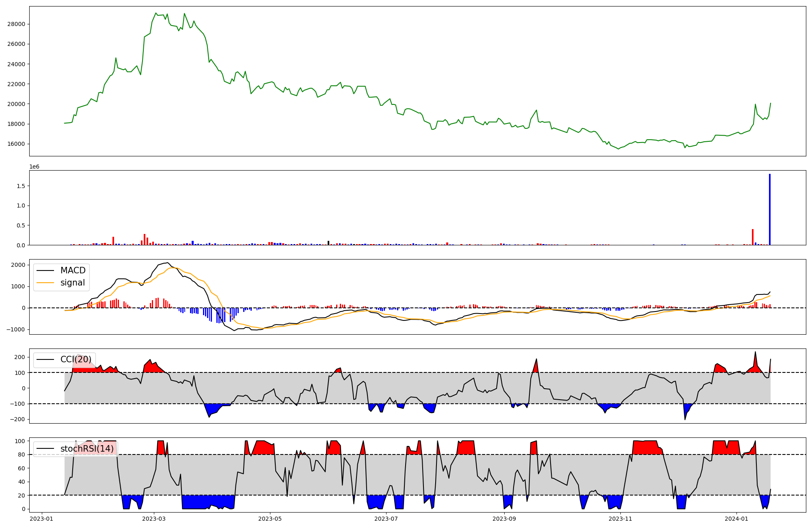812x528 pixels.
Task: Click the 2023-05 date label
Action: [270, 519]
